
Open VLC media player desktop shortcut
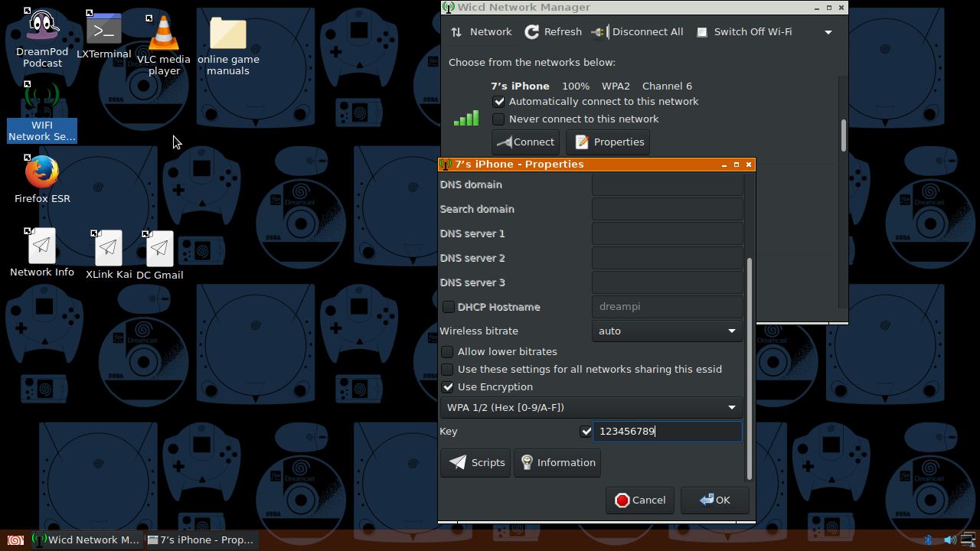coord(164,46)
